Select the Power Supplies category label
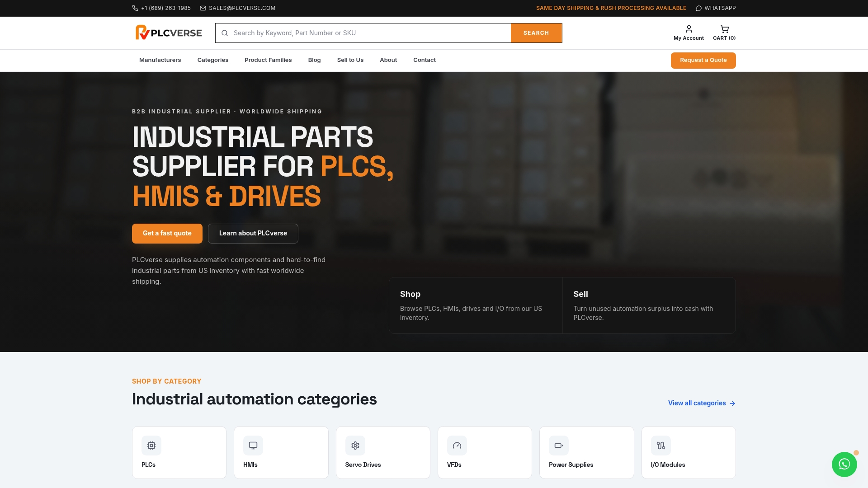Screen dimensions: 868x488 coord(571,465)
